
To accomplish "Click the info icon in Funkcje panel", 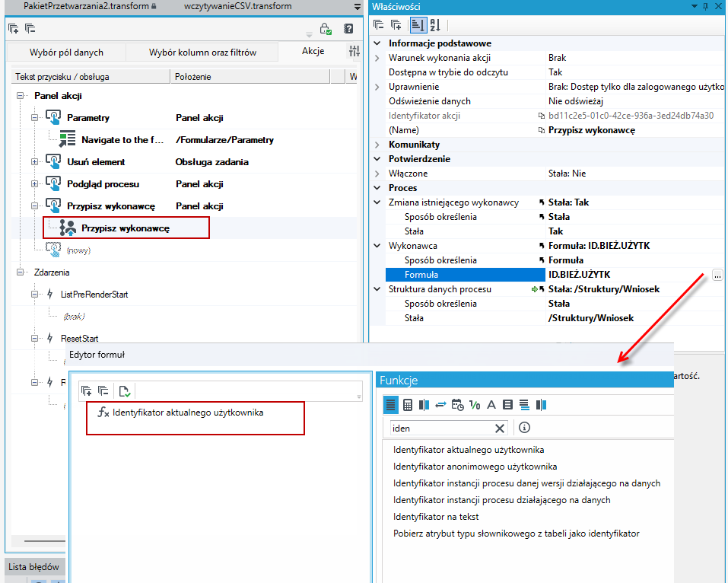I will [524, 428].
